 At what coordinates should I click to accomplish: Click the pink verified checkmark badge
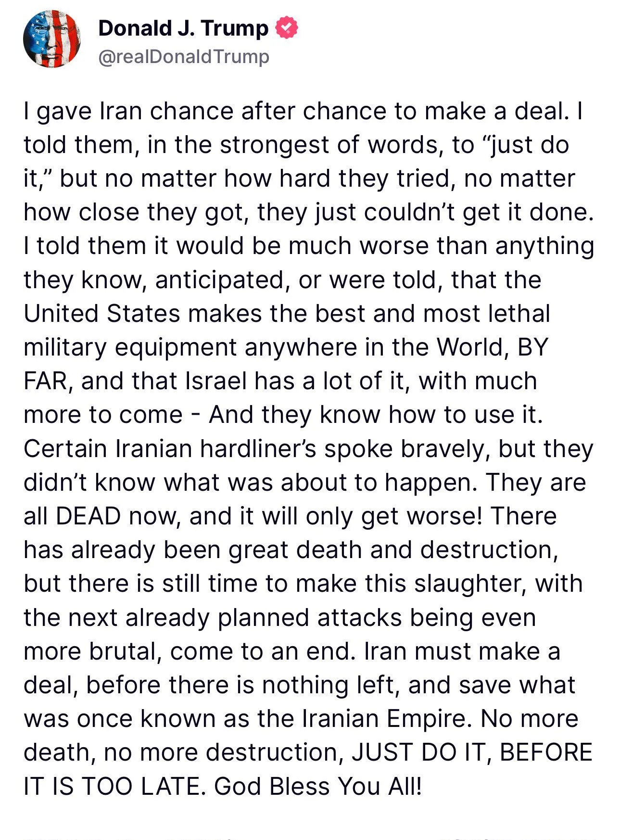(286, 27)
